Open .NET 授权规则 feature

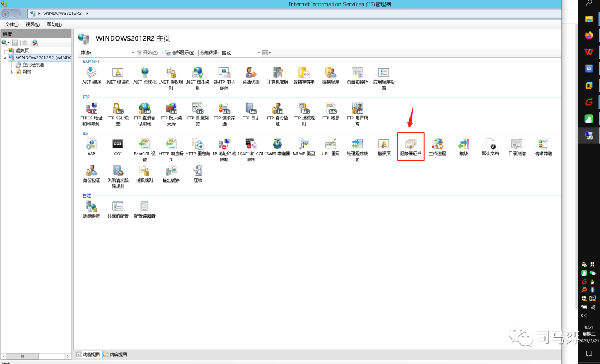pos(171,78)
